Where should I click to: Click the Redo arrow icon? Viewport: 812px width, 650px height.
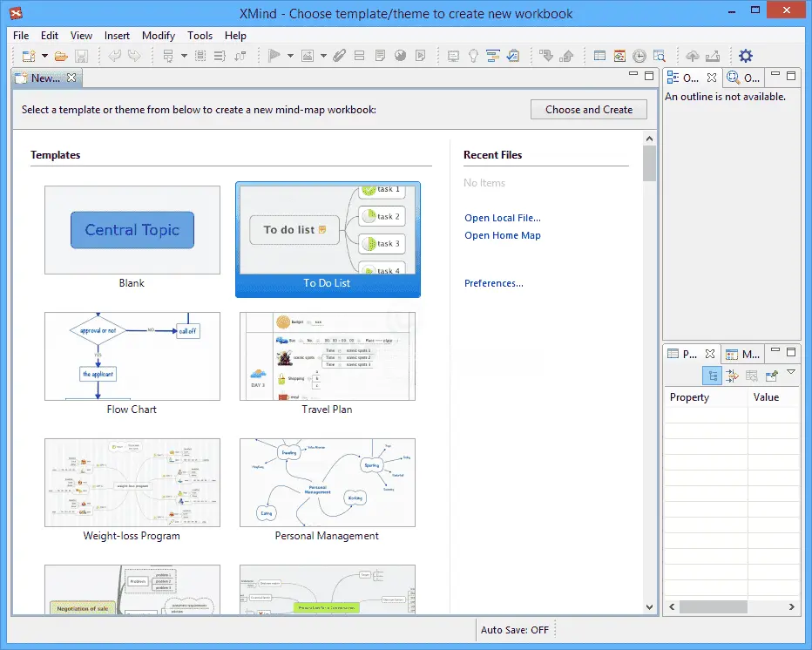(134, 56)
